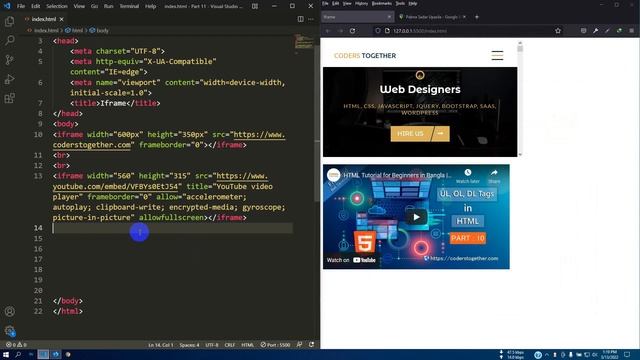Open notifications bell in VS Code status bar
The width and height of the screenshot is (640, 360).
[311, 345]
